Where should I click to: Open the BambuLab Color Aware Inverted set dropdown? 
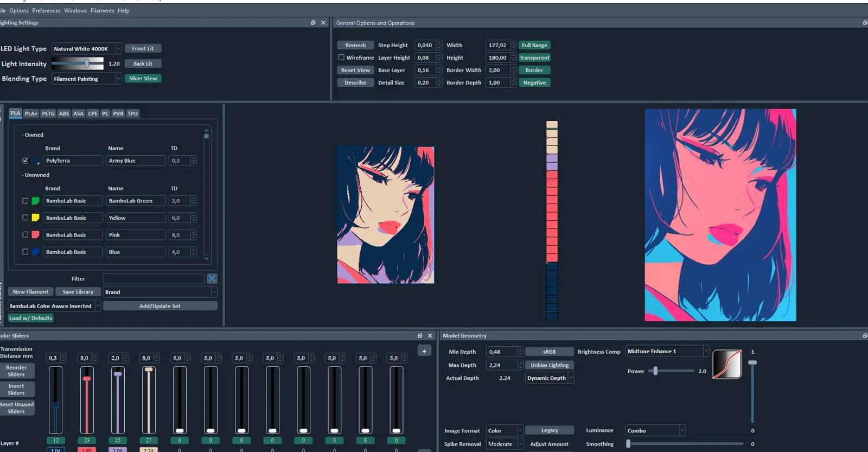click(x=54, y=306)
